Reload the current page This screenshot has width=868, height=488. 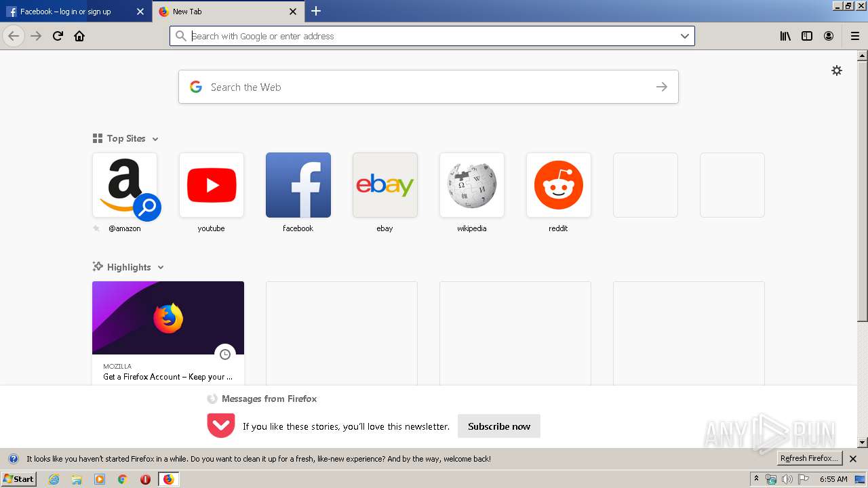58,36
